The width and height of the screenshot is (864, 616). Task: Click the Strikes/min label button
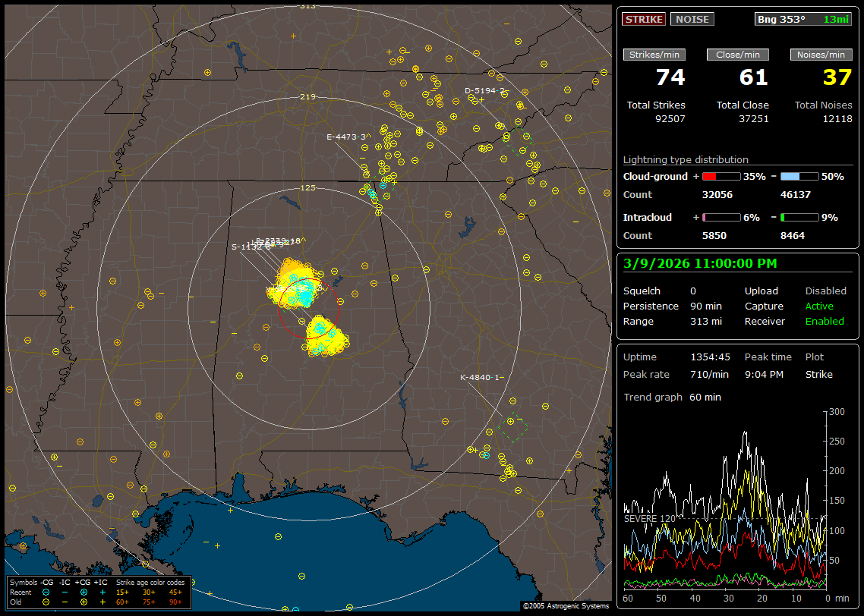pos(654,55)
